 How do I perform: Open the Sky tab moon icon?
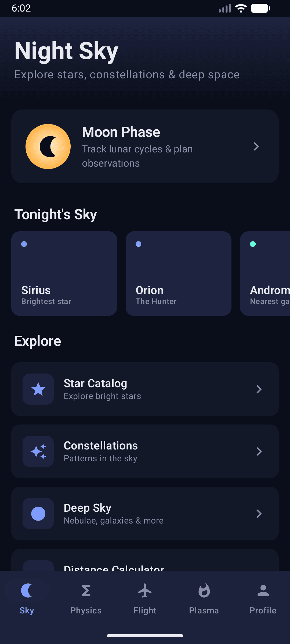tap(27, 590)
